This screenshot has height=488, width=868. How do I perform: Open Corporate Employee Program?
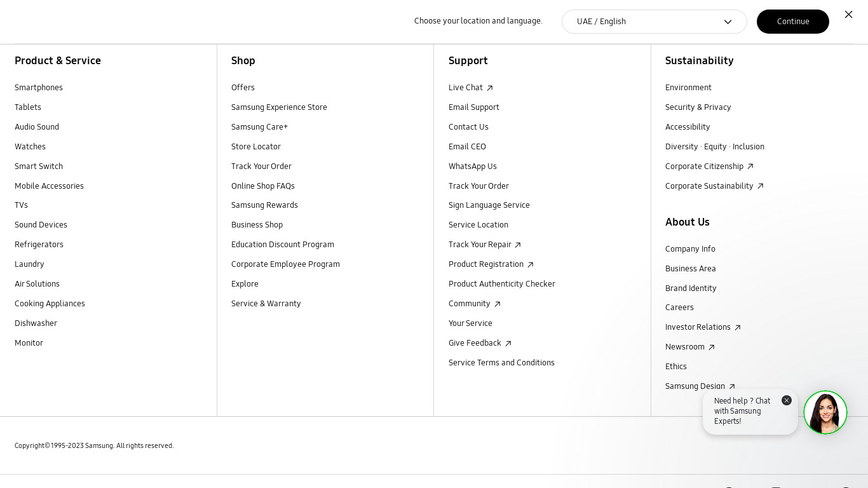pos(285,264)
